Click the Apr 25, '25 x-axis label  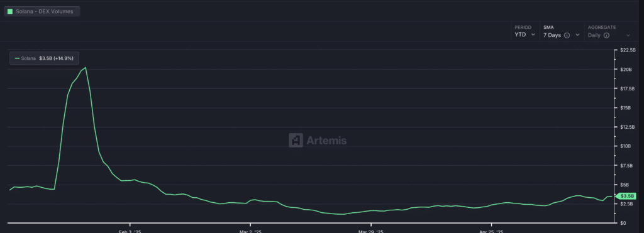(492, 231)
